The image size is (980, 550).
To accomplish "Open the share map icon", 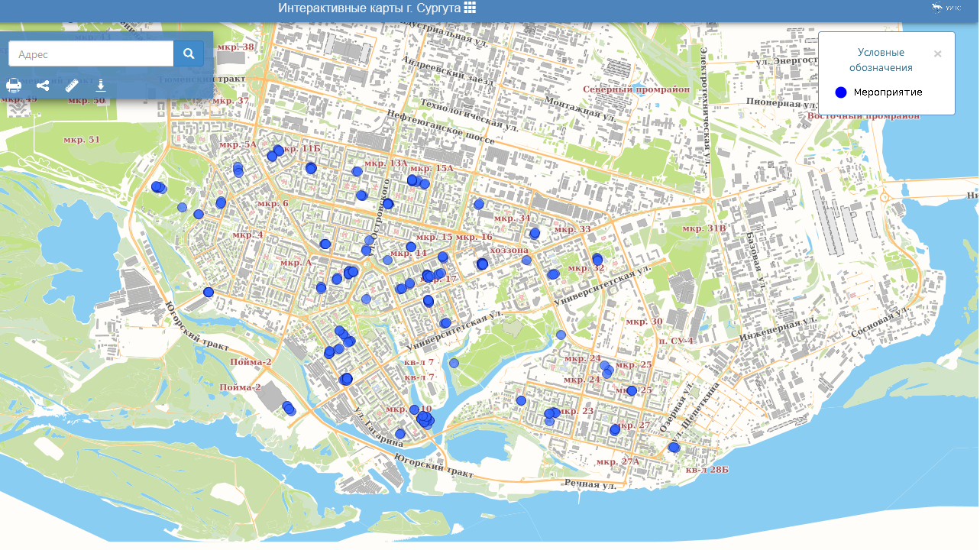I will (43, 86).
